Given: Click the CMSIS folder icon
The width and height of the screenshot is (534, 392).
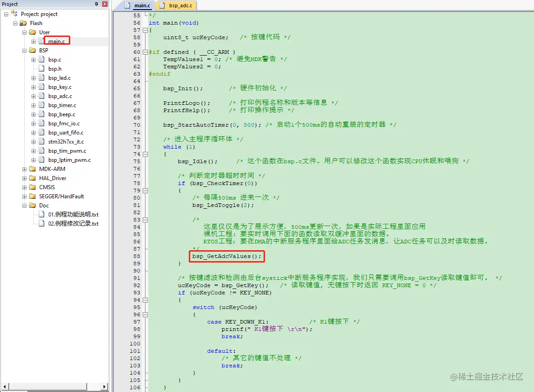Looking at the screenshot, I should pos(33,187).
